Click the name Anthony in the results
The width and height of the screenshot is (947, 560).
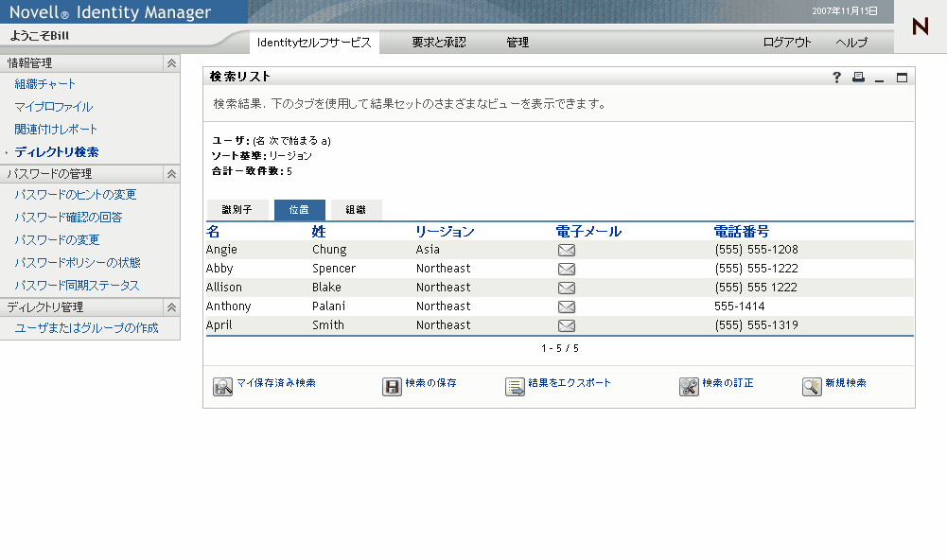228,306
